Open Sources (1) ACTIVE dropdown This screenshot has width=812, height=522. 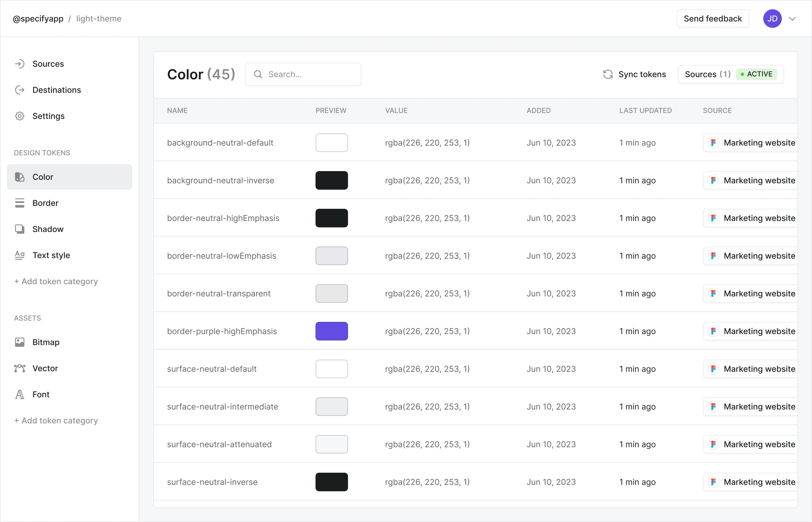point(730,74)
